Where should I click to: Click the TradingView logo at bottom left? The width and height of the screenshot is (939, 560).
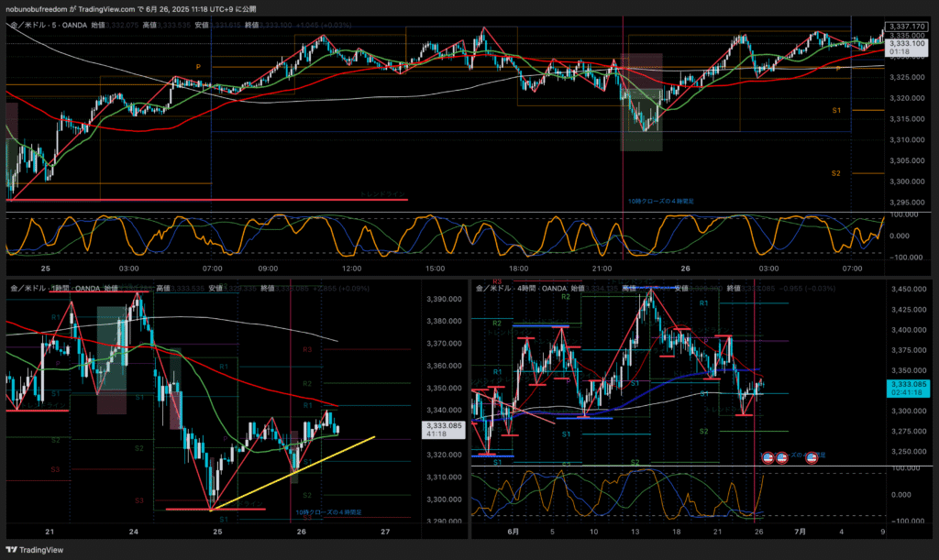point(34,550)
